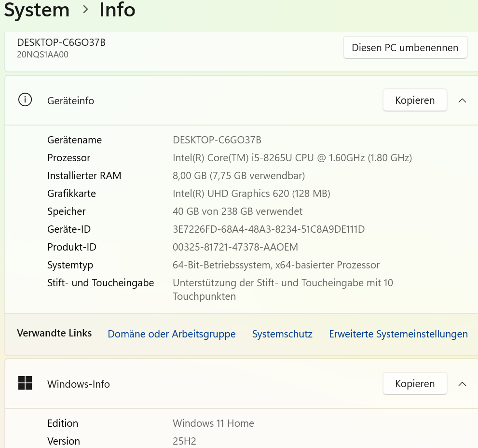Screen dimensions: 478x448
Task: Go back to System in the breadcrumb
Action: [x=37, y=10]
